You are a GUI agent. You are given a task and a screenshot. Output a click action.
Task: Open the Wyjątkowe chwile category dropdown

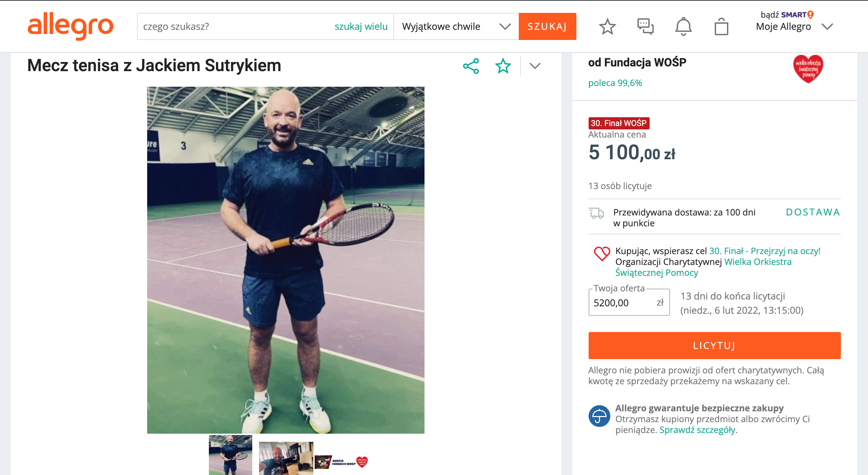tap(456, 26)
